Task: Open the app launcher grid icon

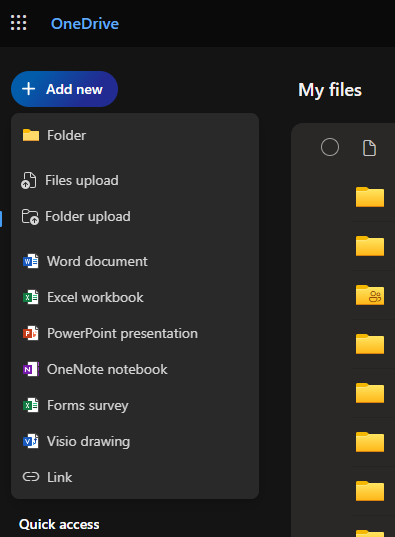Action: click(18, 23)
